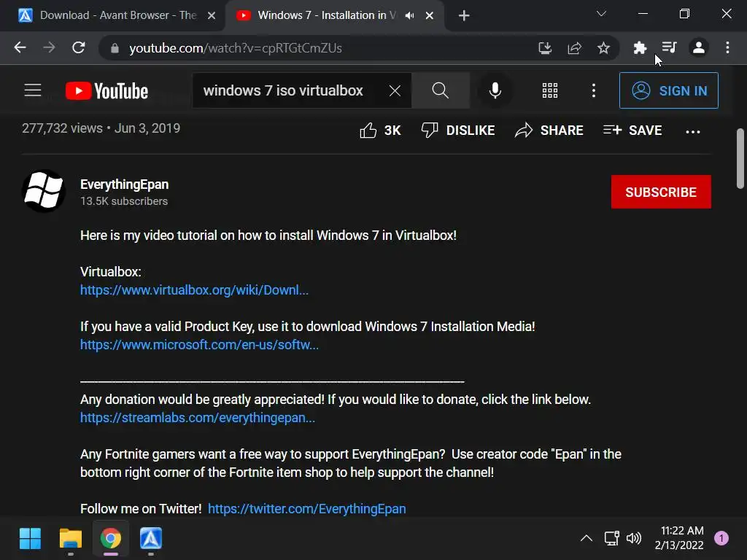Image resolution: width=747 pixels, height=560 pixels.
Task: Open the media controls icon in toolbar
Action: pos(670,47)
